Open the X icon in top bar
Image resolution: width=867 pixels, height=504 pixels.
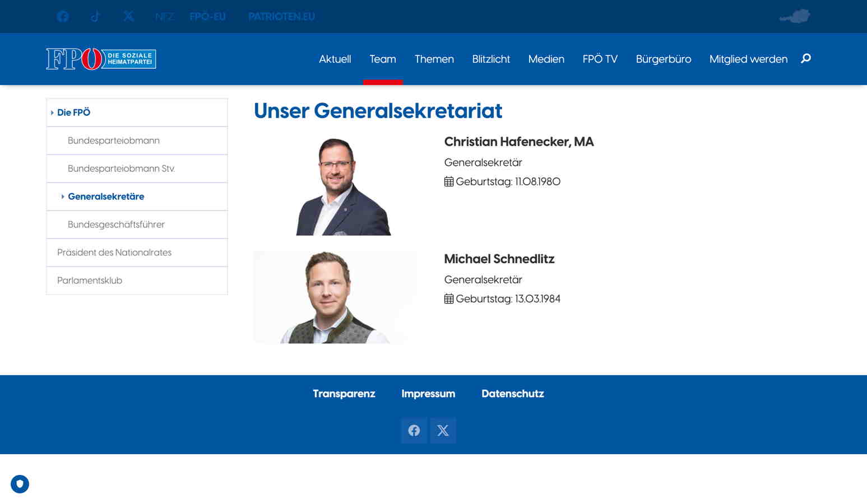[x=128, y=16]
